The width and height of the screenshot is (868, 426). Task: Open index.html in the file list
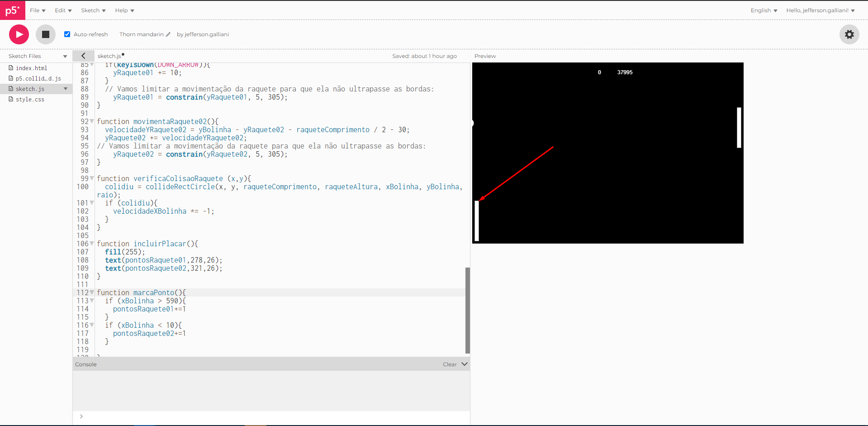tap(31, 68)
